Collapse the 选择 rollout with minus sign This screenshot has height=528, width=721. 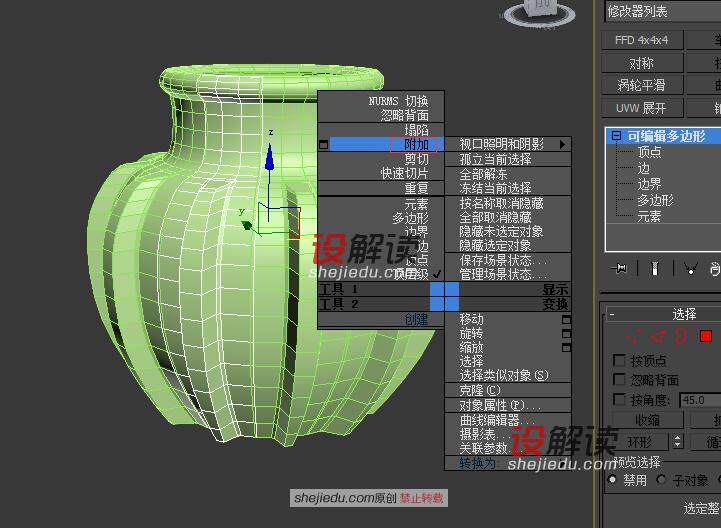click(612, 314)
